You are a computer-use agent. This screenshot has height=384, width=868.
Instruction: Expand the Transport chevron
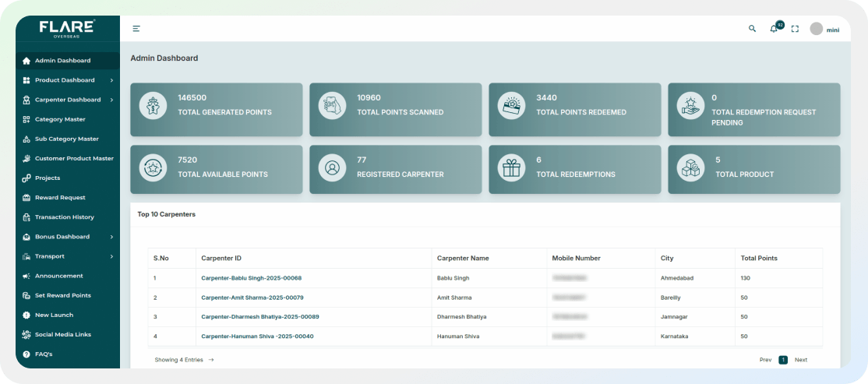point(112,257)
